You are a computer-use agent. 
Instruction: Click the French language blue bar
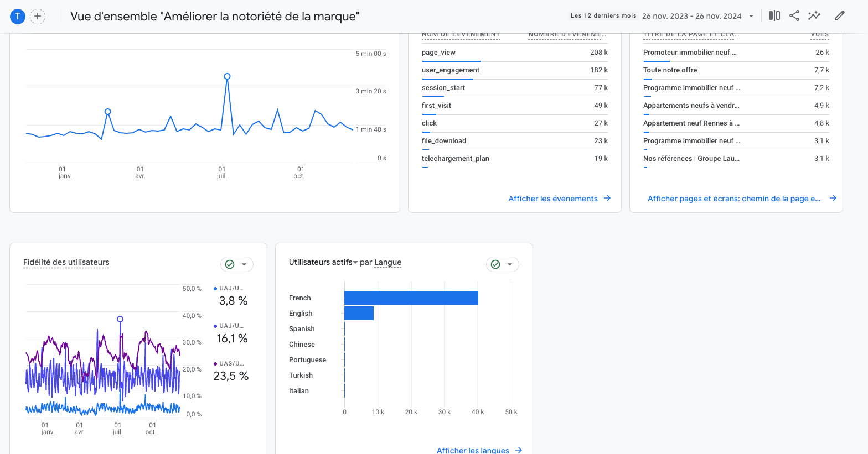[411, 298]
